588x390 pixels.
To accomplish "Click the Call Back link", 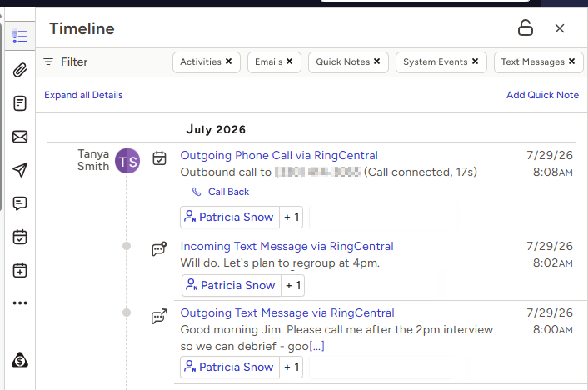I will [228, 192].
